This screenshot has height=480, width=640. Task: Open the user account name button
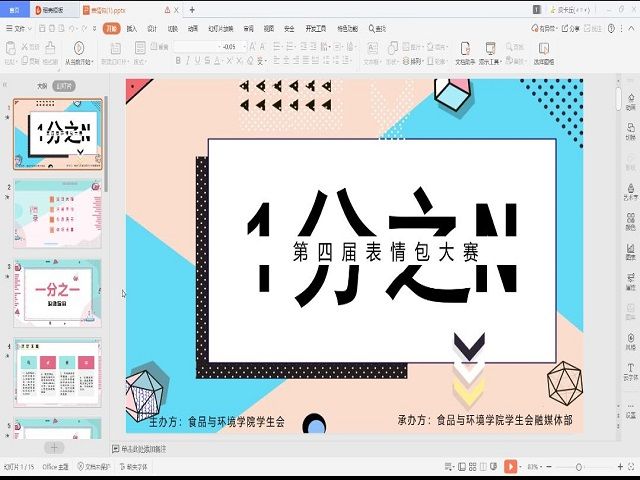[x=570, y=10]
